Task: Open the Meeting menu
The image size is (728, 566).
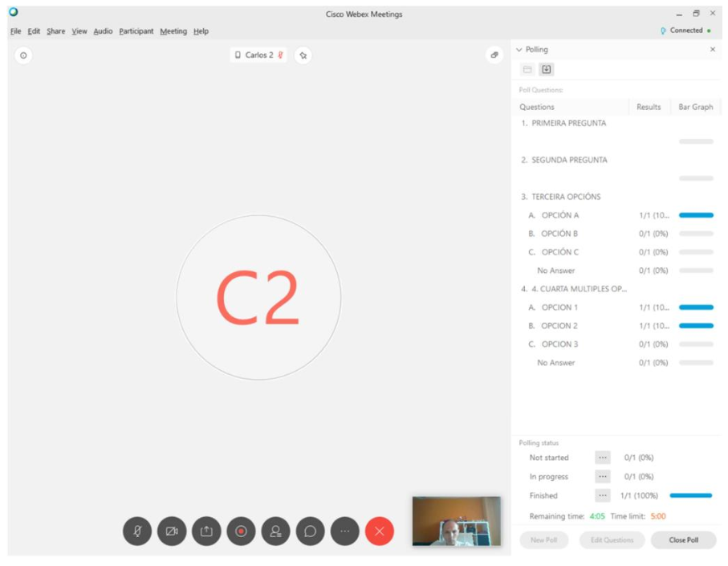Action: pyautogui.click(x=173, y=31)
